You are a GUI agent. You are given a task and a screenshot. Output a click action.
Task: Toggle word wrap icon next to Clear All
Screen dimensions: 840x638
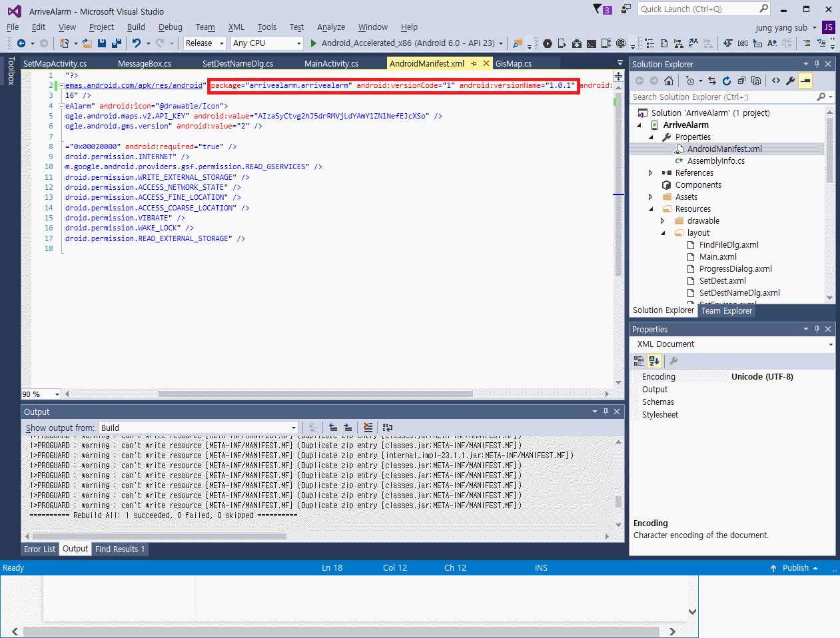pos(387,427)
